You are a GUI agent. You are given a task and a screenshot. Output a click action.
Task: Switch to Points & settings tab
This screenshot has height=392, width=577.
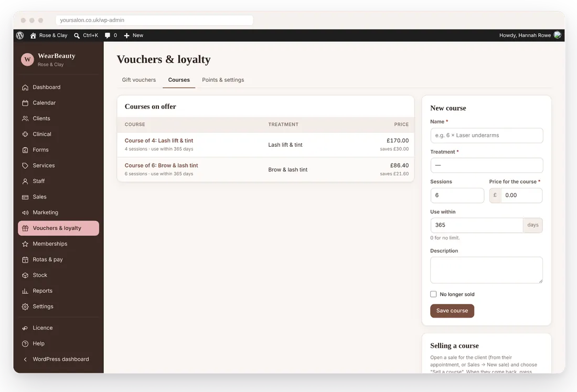[223, 80]
